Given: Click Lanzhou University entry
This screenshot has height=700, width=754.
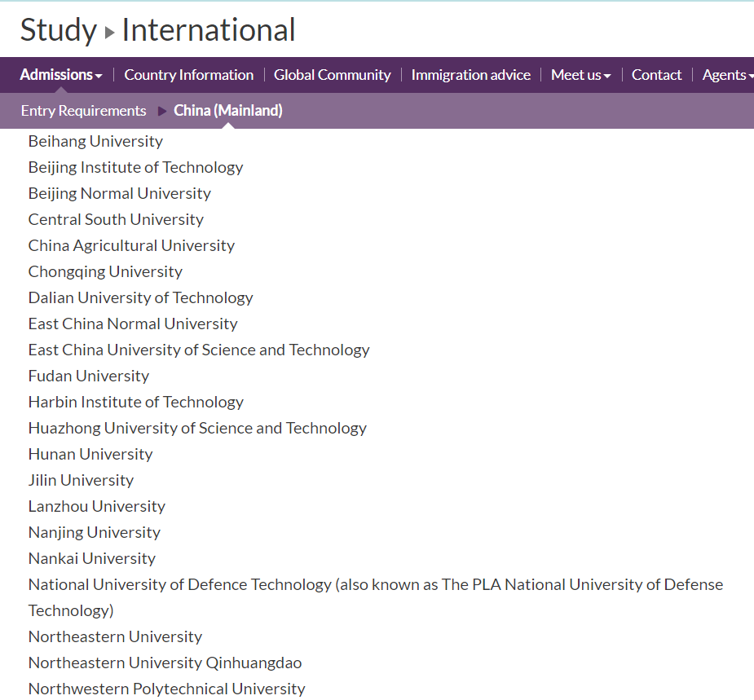Looking at the screenshot, I should tap(97, 506).
